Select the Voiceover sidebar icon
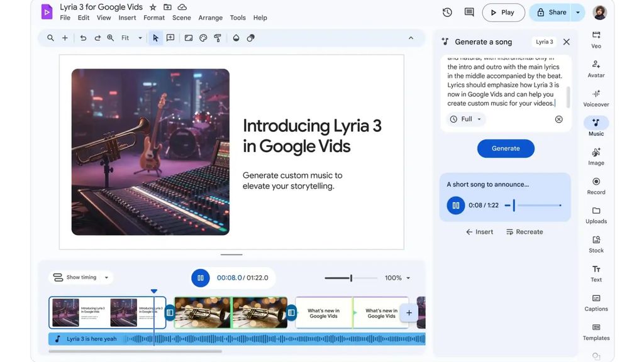This screenshot has height=362, width=644. point(596,98)
